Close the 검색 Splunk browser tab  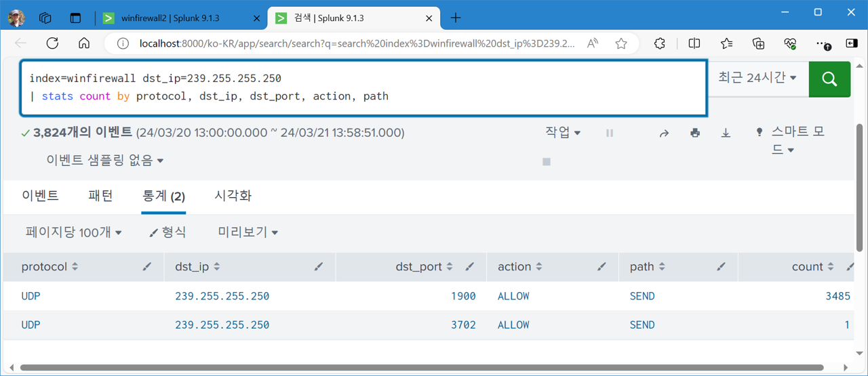[429, 18]
